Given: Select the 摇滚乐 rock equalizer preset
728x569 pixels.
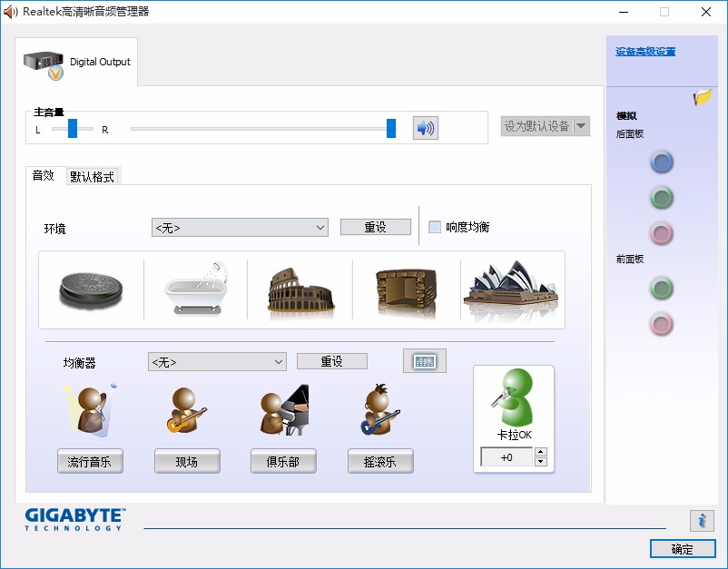Looking at the screenshot, I should coord(380,461).
